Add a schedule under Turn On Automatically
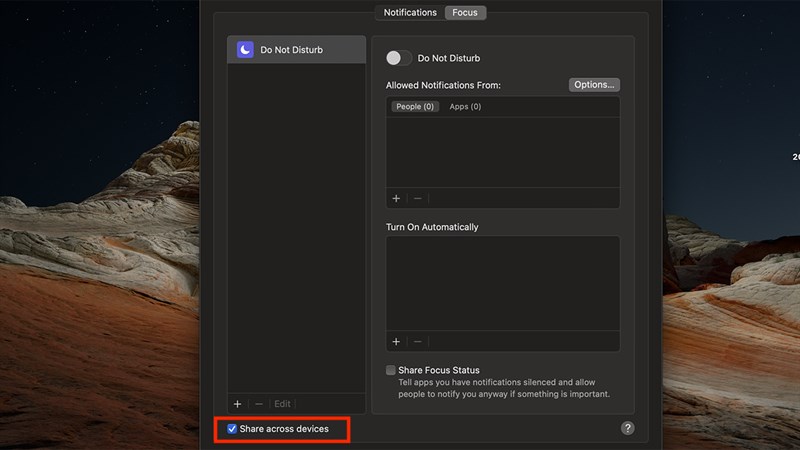The image size is (800, 450). [x=396, y=341]
